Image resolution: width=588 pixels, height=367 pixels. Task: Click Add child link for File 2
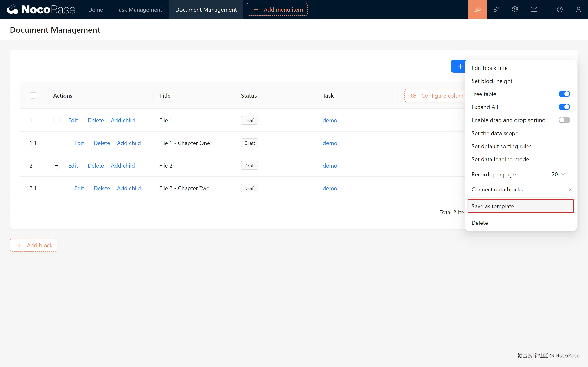(x=123, y=166)
